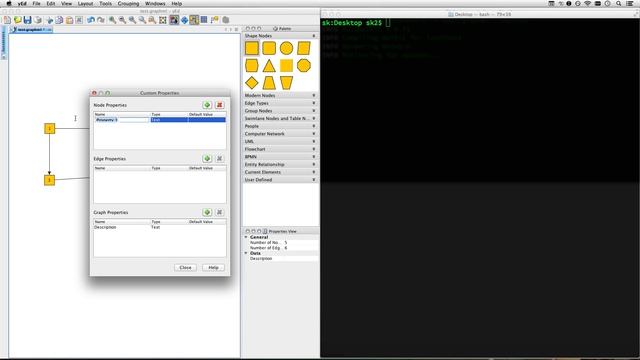Click the Undo arrow in toolbar

[x=91, y=20]
